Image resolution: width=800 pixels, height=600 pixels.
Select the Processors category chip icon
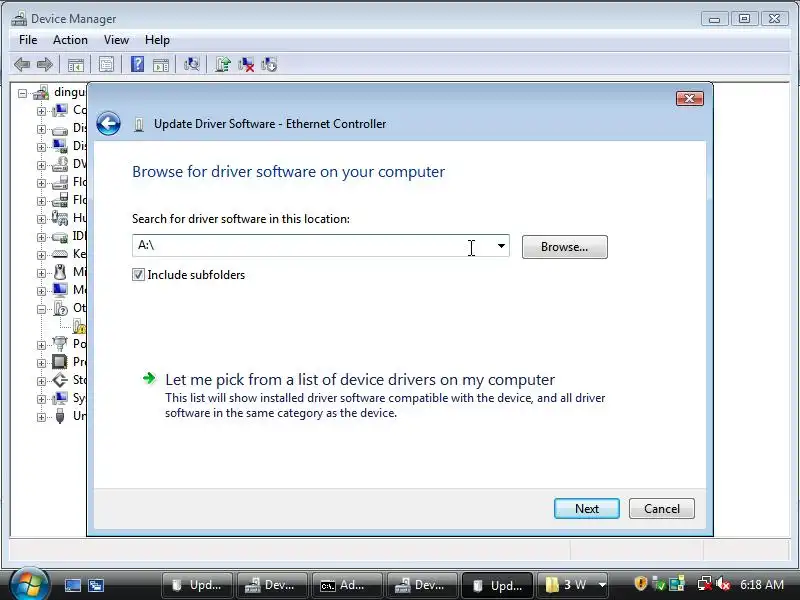tap(60, 362)
